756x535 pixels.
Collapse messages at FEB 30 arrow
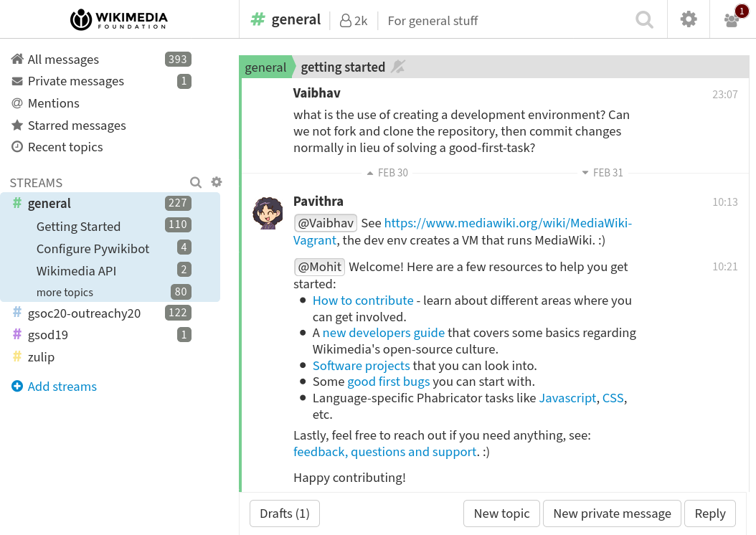370,173
